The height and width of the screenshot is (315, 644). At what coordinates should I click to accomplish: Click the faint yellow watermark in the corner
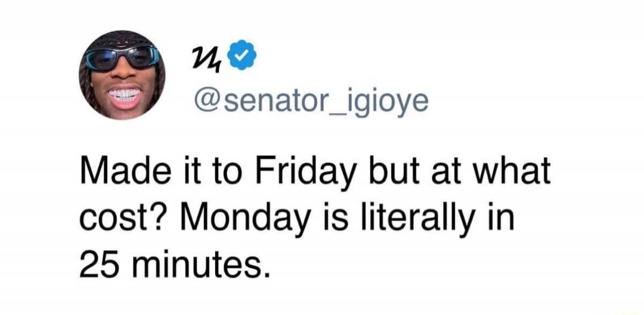pyautogui.click(x=631, y=313)
